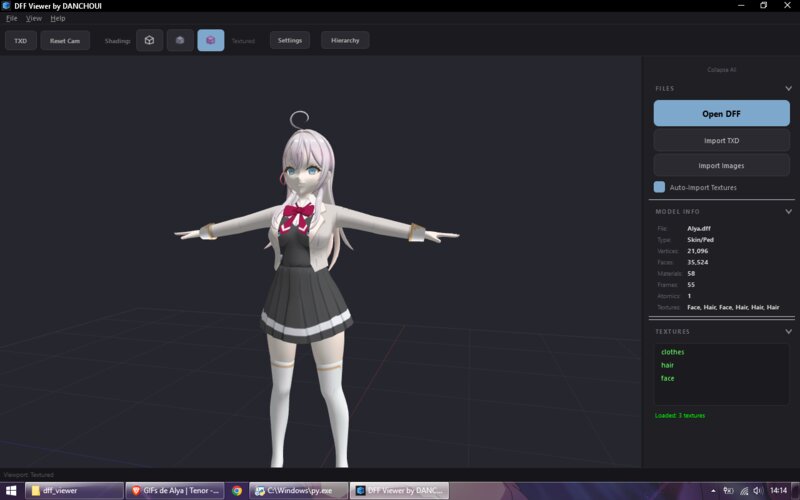This screenshot has width=800, height=500.
Task: Select the face texture entry
Action: tap(667, 379)
